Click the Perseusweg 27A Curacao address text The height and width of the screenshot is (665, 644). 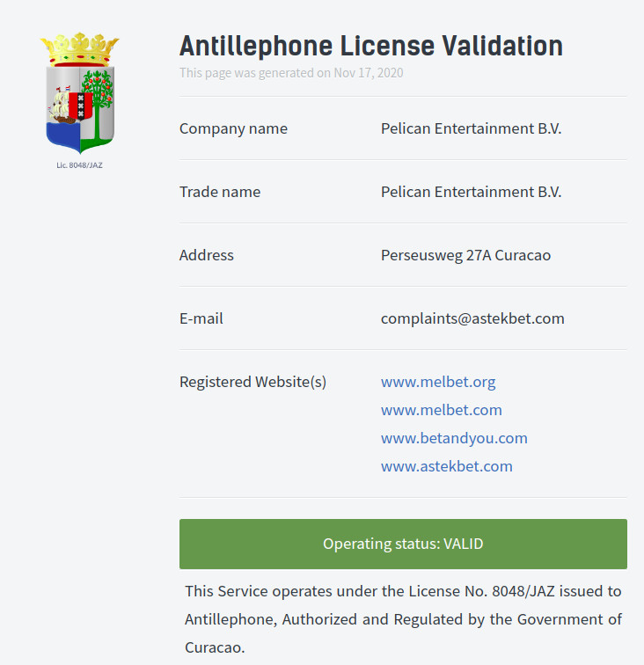click(465, 255)
